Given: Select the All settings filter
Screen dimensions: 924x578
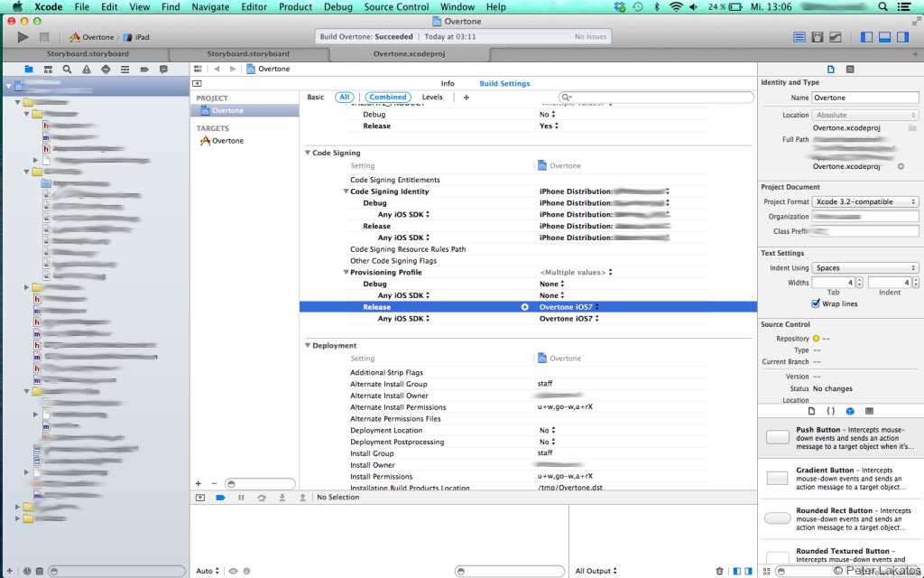Looking at the screenshot, I should (x=344, y=98).
